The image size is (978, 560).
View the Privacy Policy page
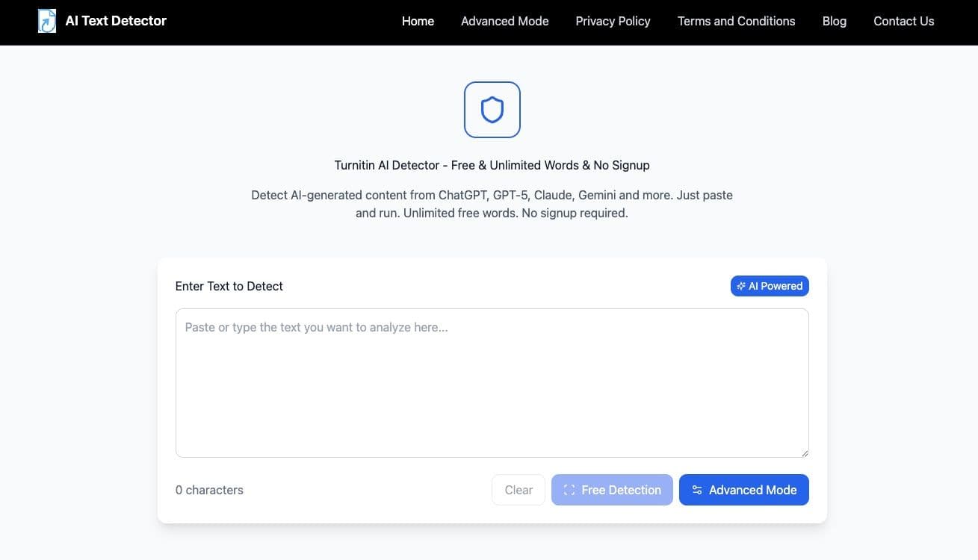[613, 21]
